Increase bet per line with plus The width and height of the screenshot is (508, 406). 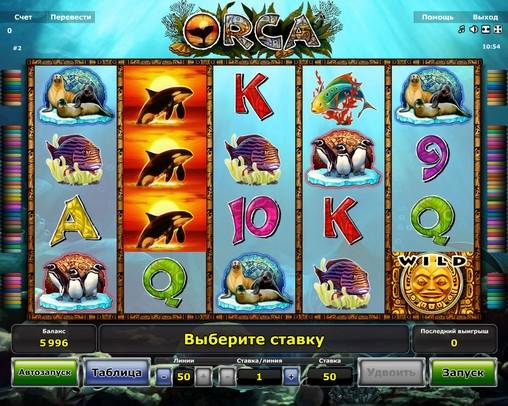[292, 377]
